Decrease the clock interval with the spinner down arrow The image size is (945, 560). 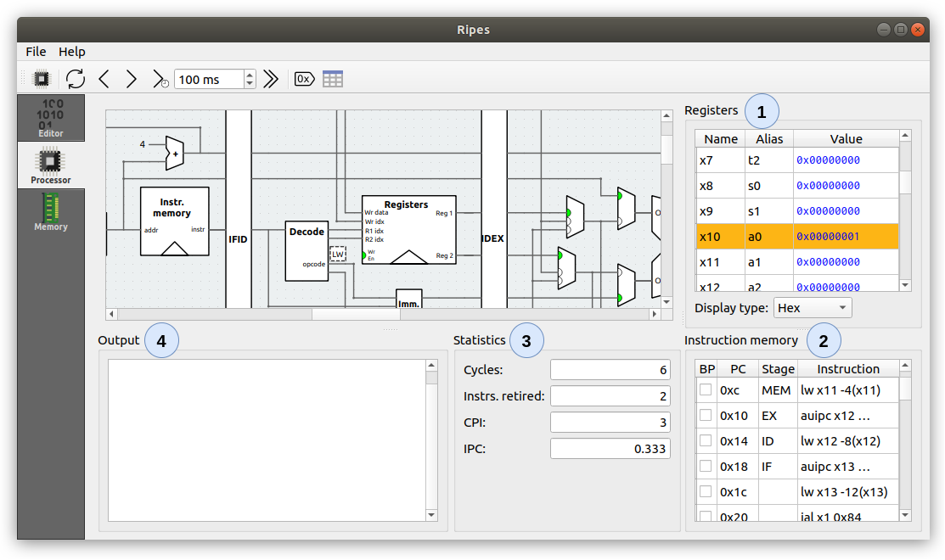(x=250, y=84)
